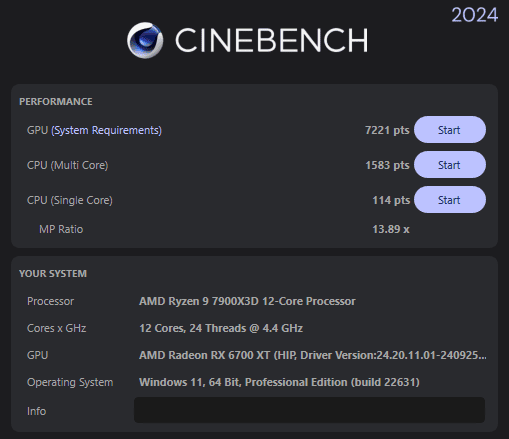The image size is (509, 439).
Task: Click the Operating System label
Action: [x=70, y=382]
